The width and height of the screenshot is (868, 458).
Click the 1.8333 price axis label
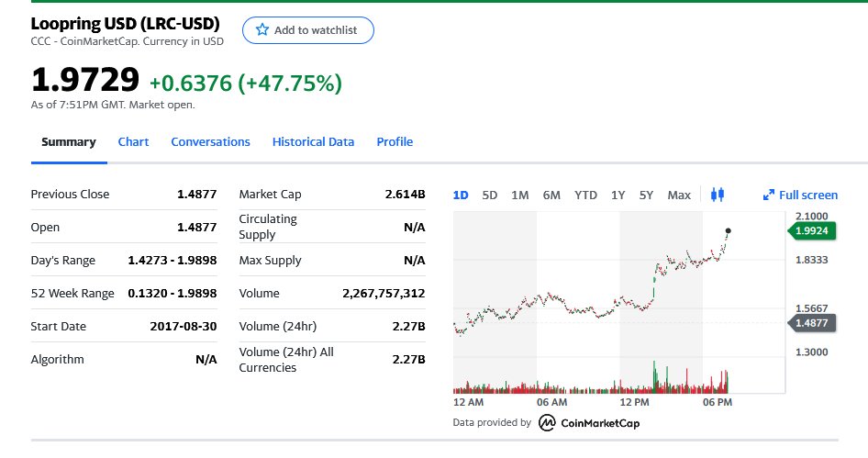click(x=811, y=260)
